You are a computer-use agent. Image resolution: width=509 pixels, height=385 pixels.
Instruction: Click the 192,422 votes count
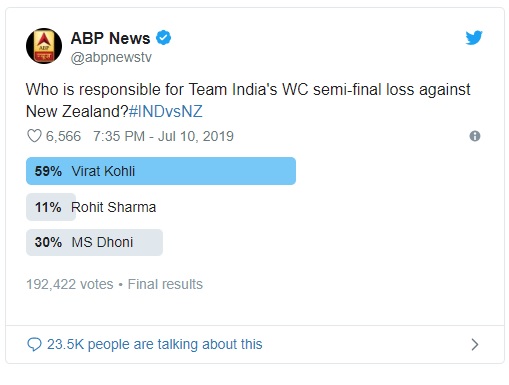pyautogui.click(x=70, y=284)
